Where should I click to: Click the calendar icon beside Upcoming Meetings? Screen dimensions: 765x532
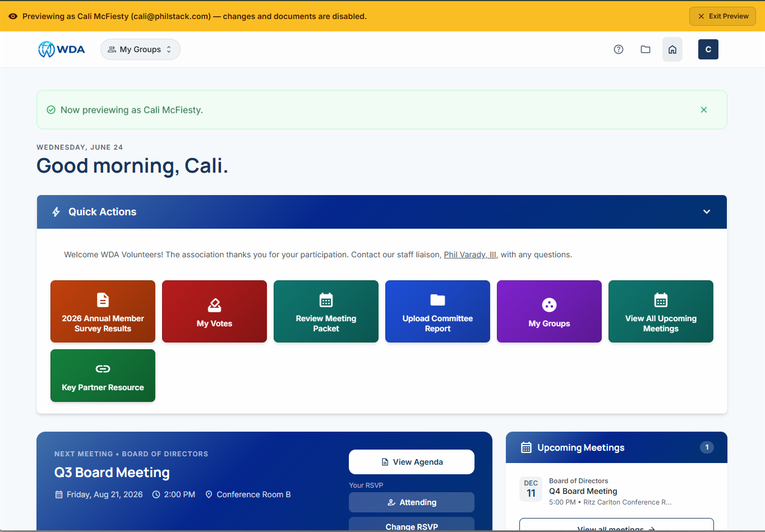click(x=526, y=447)
